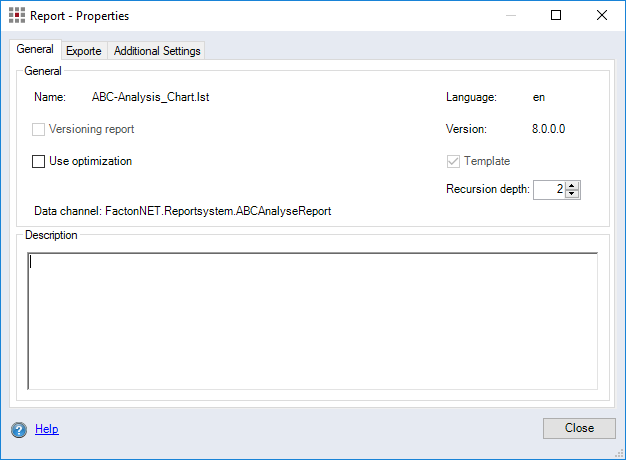Enable the Use optimization checkbox
626x460 pixels.
tap(39, 162)
